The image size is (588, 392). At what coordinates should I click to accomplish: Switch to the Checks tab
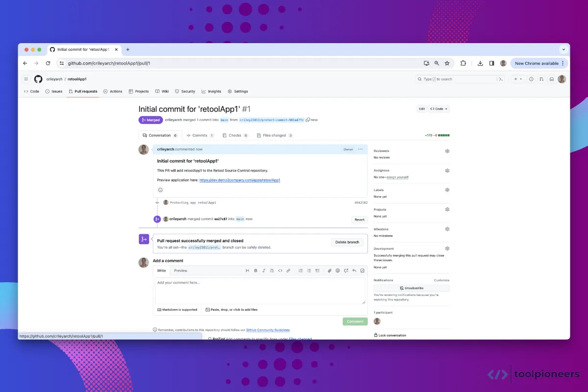pos(235,135)
